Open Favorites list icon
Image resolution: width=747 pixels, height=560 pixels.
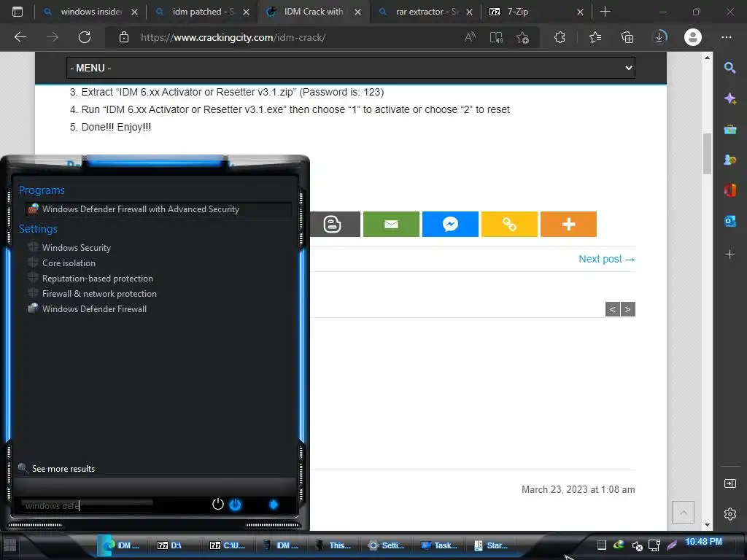595,37
